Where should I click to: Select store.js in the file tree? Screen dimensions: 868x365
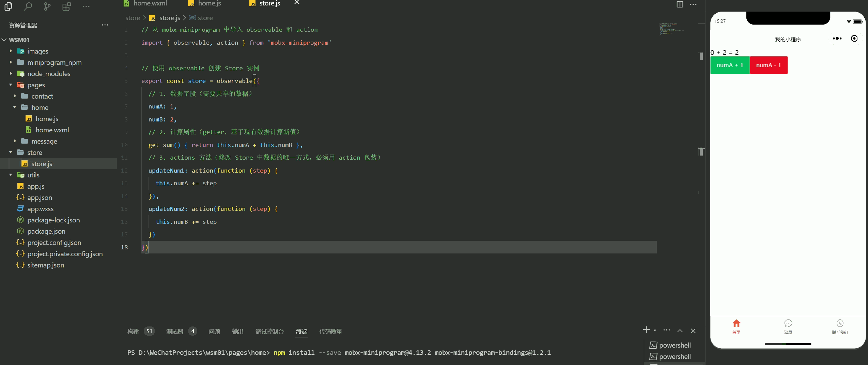coord(58,164)
